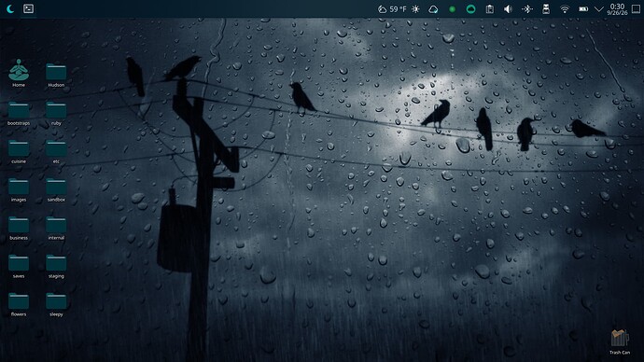Select the etc folder
Viewport: 644px width, 362px height.
click(56, 151)
